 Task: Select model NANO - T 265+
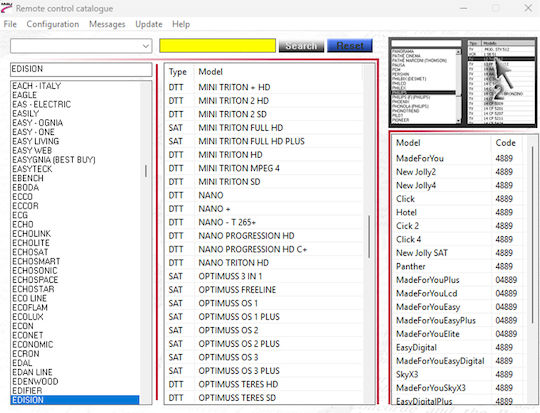264,222
